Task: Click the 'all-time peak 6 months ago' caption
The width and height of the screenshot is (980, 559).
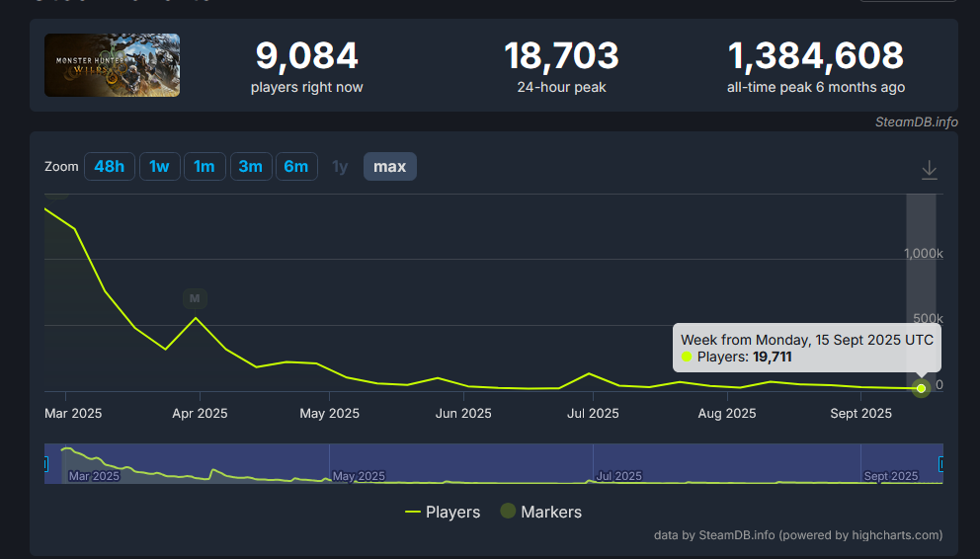Action: point(816,88)
